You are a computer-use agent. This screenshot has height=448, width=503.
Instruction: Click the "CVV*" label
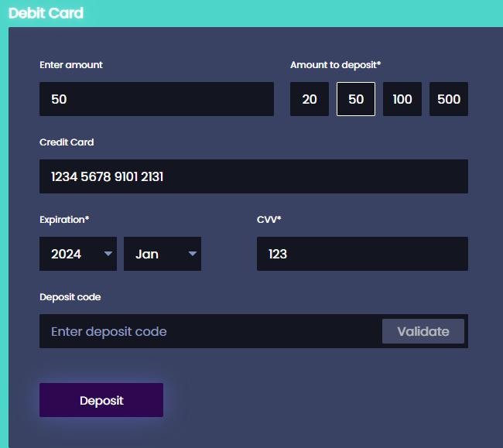click(x=269, y=220)
